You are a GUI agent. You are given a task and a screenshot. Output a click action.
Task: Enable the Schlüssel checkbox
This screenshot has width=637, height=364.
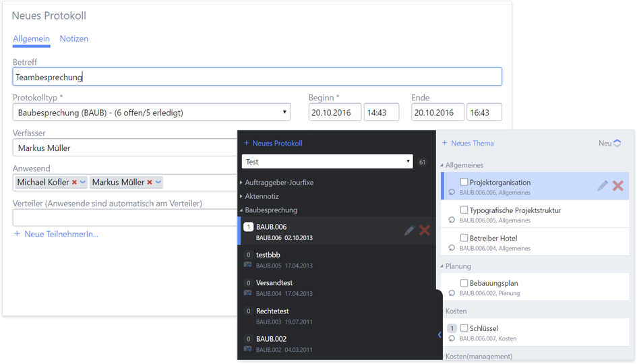(x=464, y=328)
